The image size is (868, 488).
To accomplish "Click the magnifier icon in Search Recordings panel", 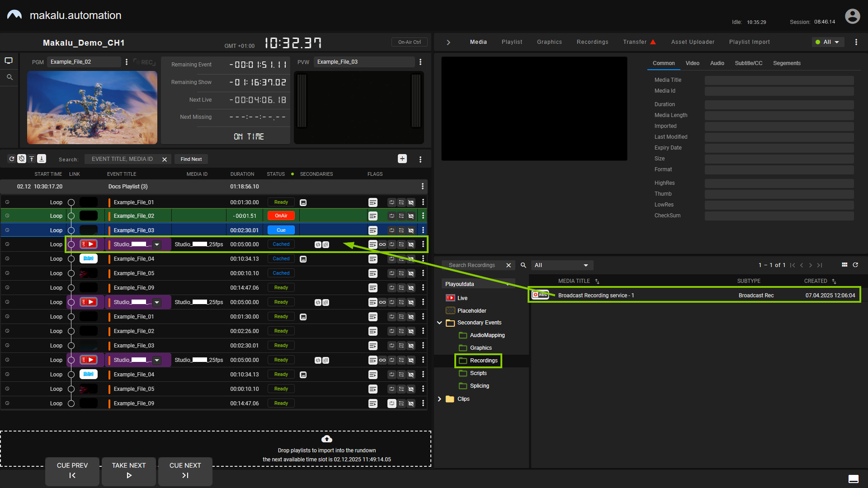I will [x=523, y=265].
